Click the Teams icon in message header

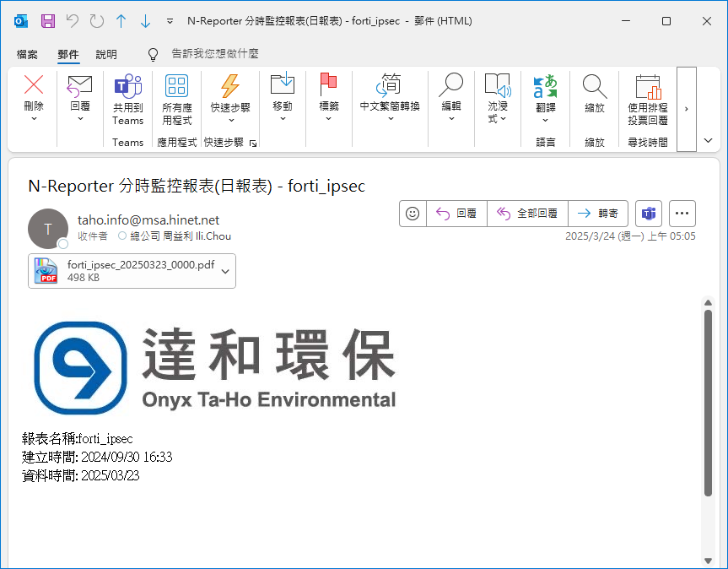click(649, 214)
